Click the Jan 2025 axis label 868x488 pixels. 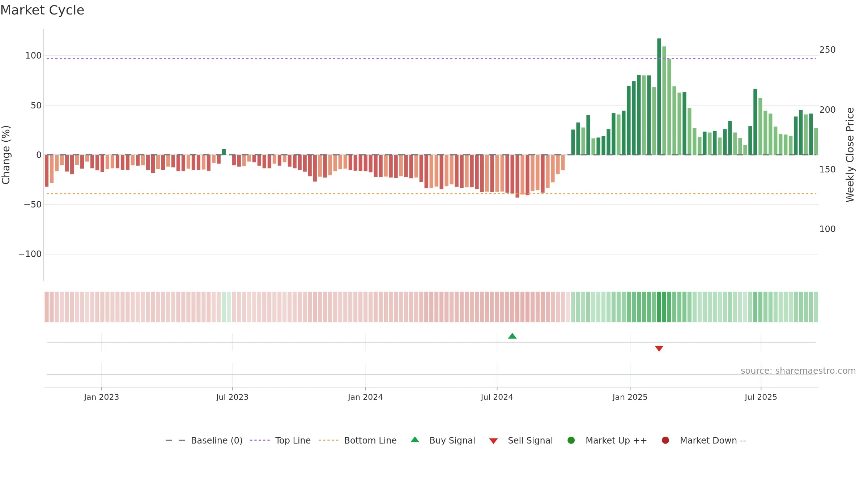630,397
